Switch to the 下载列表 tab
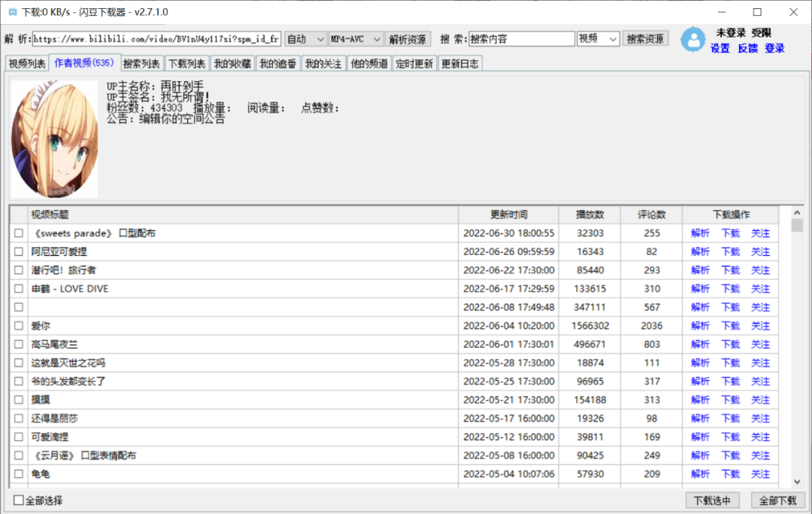The width and height of the screenshot is (812, 514). 186,64
